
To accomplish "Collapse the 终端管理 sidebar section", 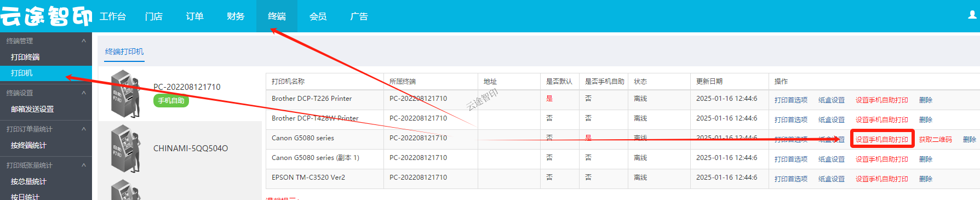I will [84, 41].
